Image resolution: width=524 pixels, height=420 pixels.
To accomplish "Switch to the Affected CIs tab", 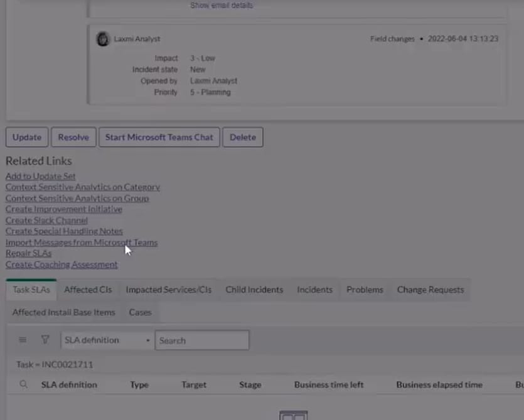I will 88,290.
